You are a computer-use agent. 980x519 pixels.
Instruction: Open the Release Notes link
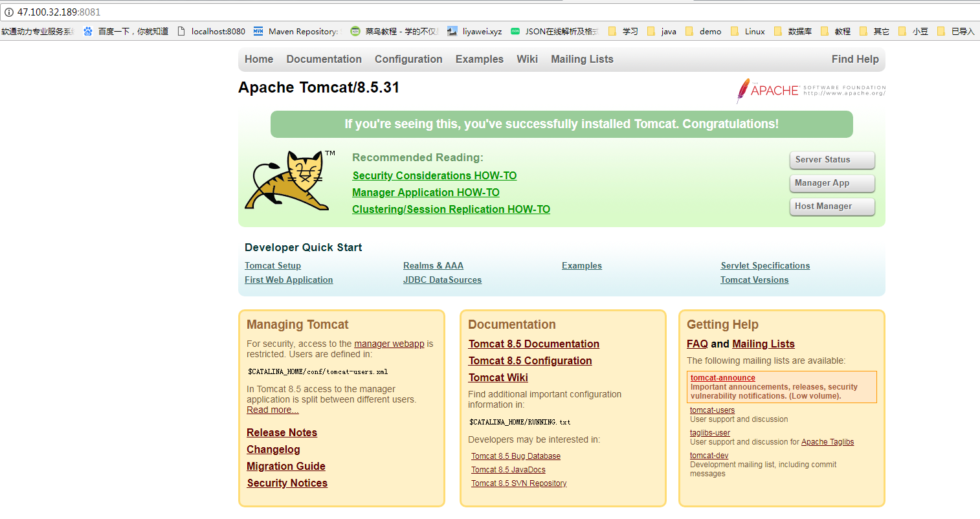tap(282, 432)
